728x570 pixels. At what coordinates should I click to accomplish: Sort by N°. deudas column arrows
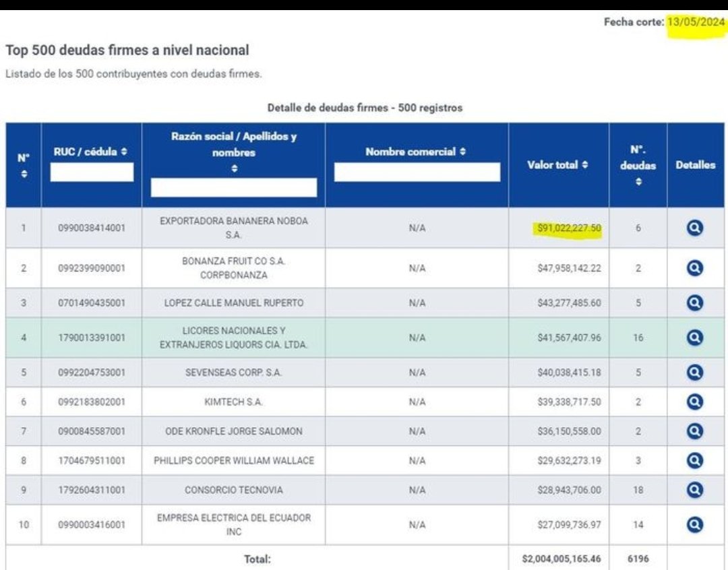tap(638, 181)
